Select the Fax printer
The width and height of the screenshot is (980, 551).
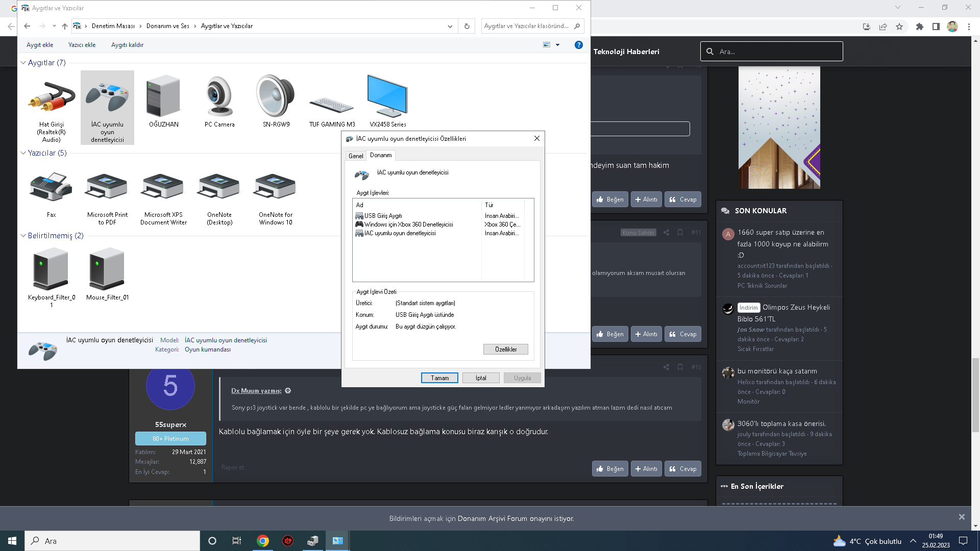point(51,195)
